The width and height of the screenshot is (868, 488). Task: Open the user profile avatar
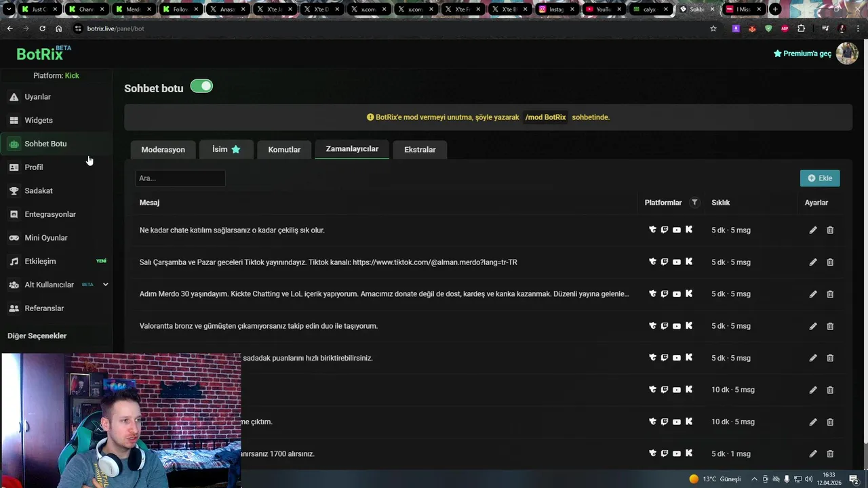click(x=847, y=53)
